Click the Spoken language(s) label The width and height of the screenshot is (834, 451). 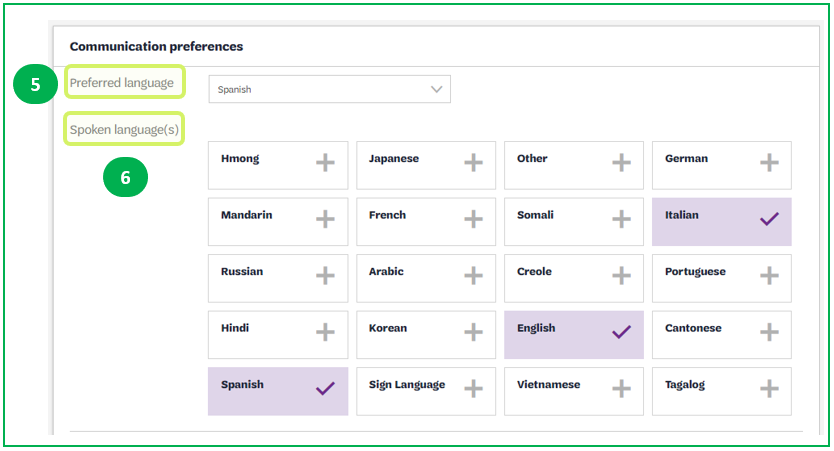click(x=124, y=129)
